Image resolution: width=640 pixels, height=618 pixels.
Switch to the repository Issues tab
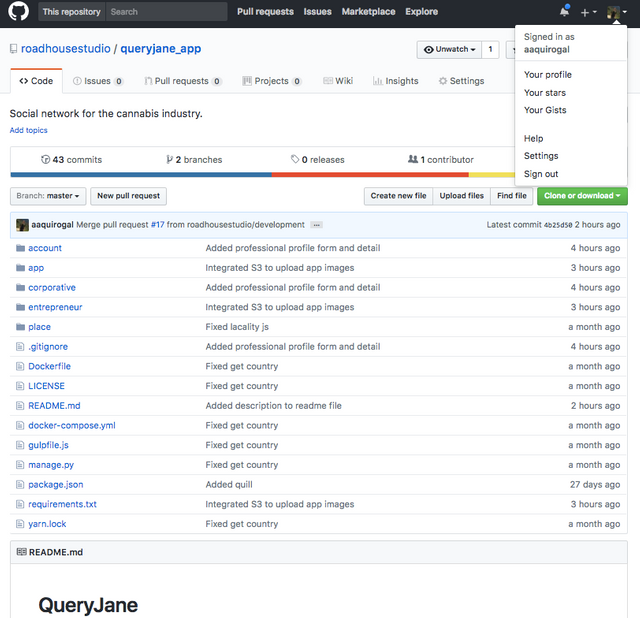[x=98, y=81]
